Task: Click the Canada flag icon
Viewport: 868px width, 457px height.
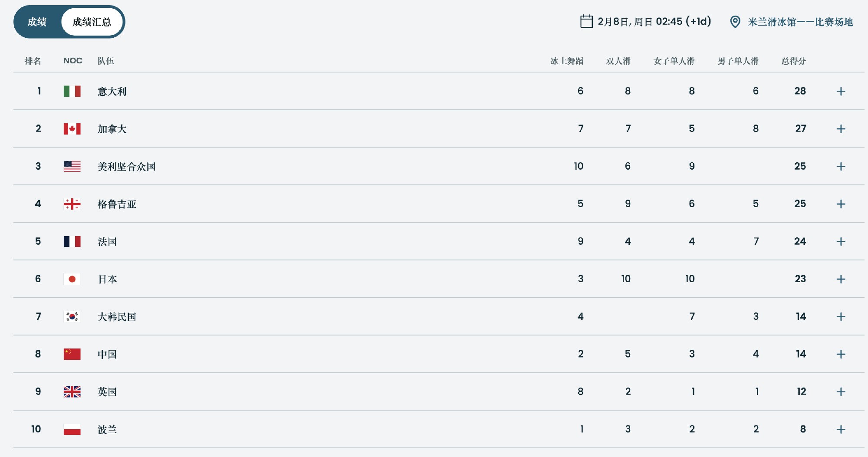Action: click(x=72, y=129)
